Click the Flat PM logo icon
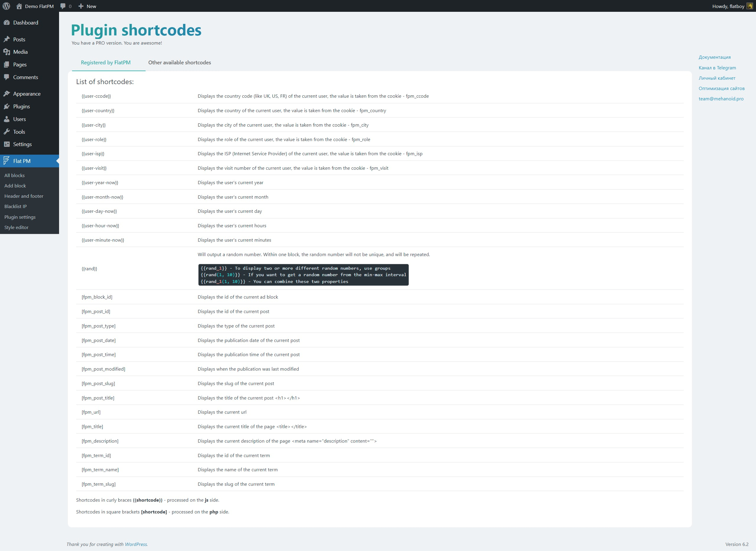 tap(6, 161)
